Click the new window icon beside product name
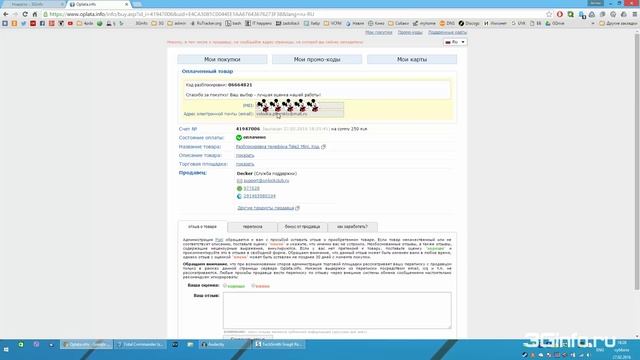 324,147
